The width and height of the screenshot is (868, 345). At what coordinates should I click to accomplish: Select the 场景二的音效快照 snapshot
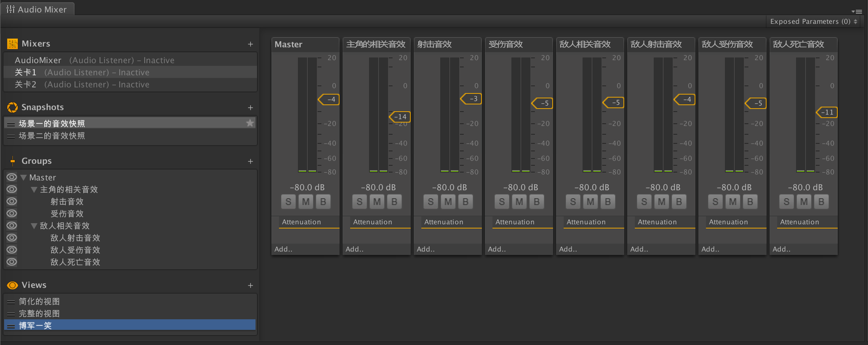click(x=52, y=136)
